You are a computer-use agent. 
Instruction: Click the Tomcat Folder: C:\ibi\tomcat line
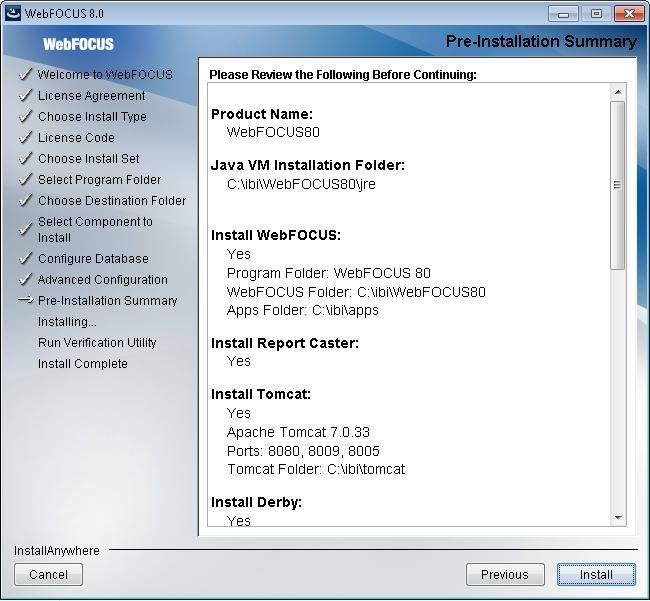coord(316,469)
